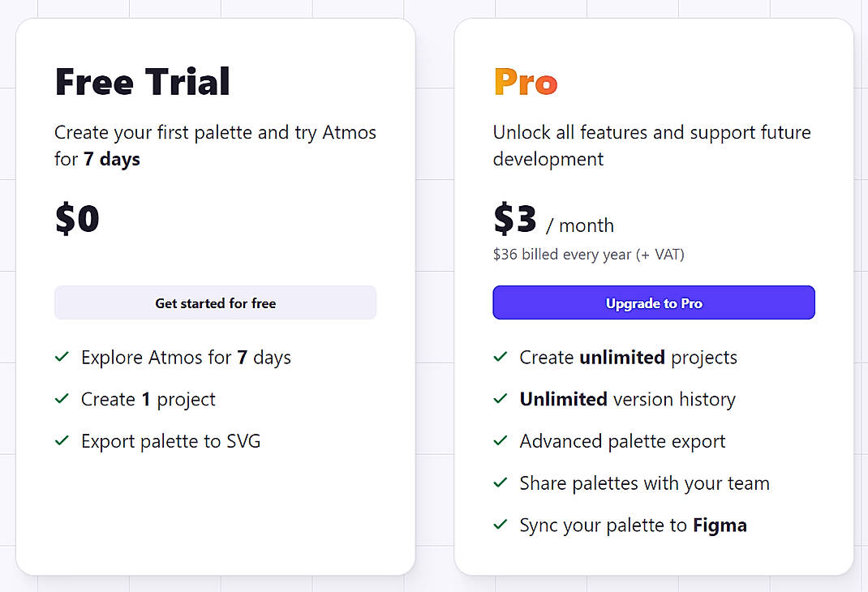This screenshot has width=868, height=592.
Task: Click the "Upgrade to Pro" button
Action: (653, 302)
